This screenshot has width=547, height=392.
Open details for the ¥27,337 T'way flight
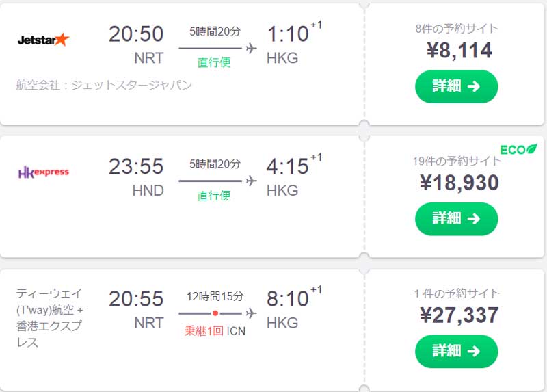point(456,351)
